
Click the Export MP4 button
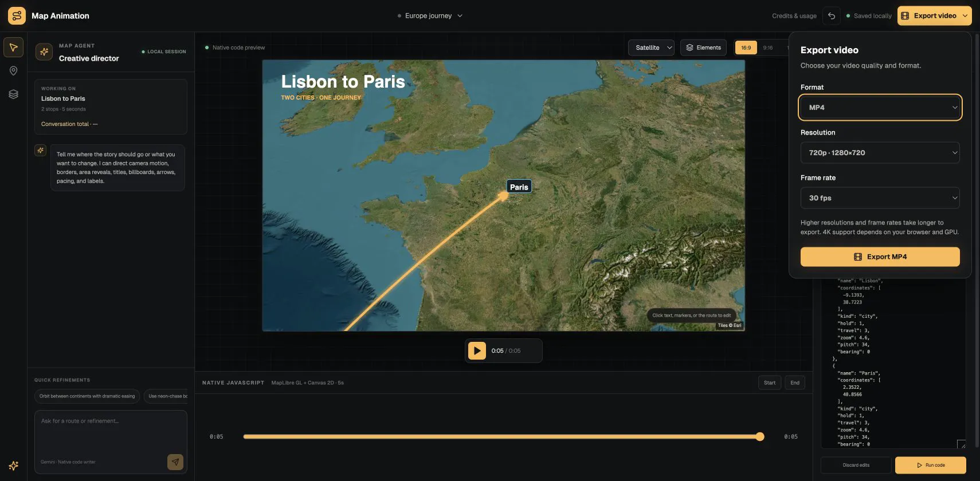tap(880, 257)
